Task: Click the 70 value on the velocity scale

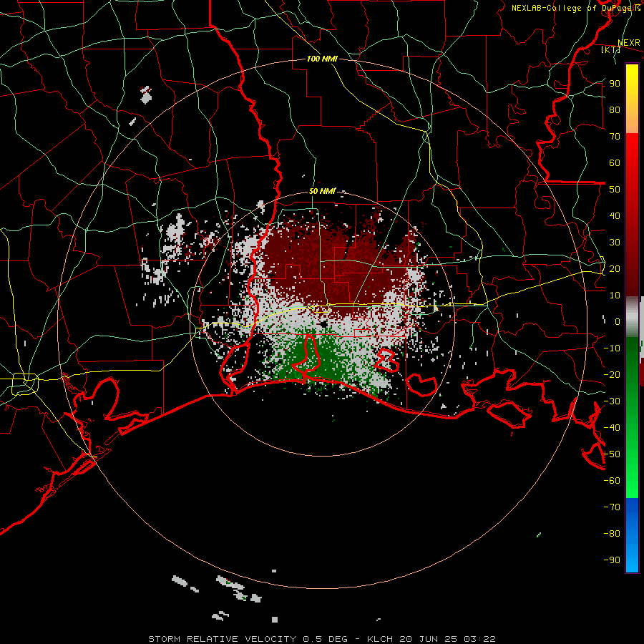Action: pos(615,137)
